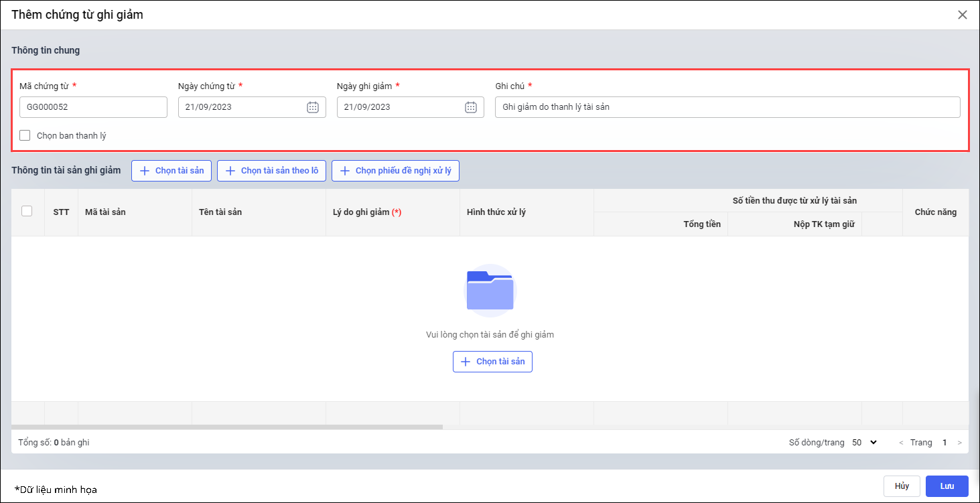Go to the previous page arrow
This screenshot has width=980, height=503.
coord(901,443)
